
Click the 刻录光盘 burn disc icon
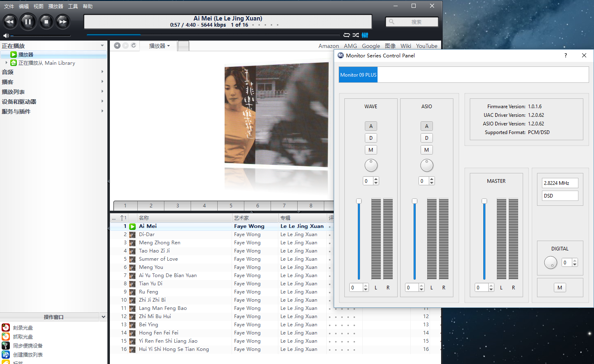tap(6, 328)
